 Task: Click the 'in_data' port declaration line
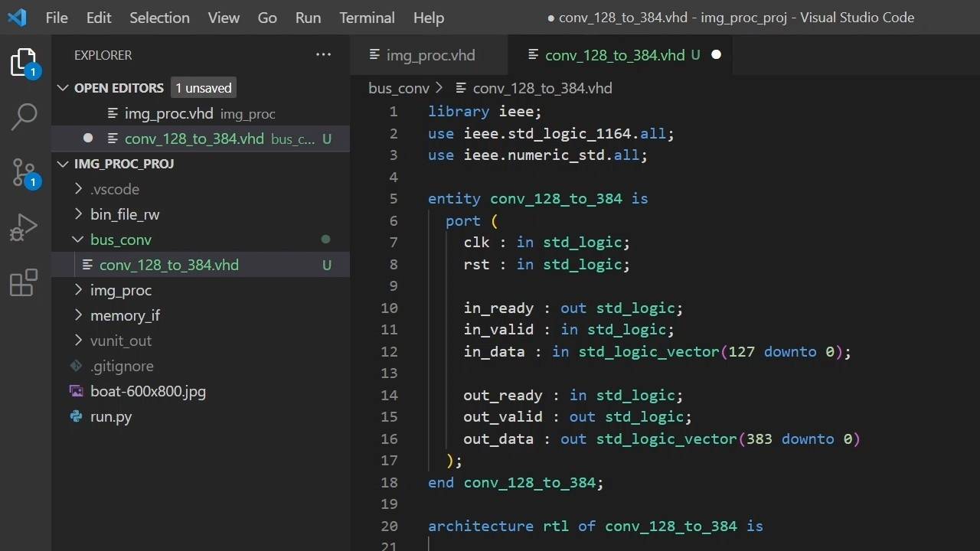pos(658,352)
